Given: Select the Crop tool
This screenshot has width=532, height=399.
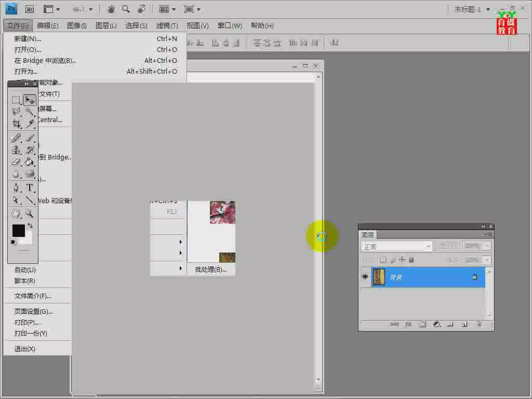Looking at the screenshot, I should pyautogui.click(x=16, y=124).
